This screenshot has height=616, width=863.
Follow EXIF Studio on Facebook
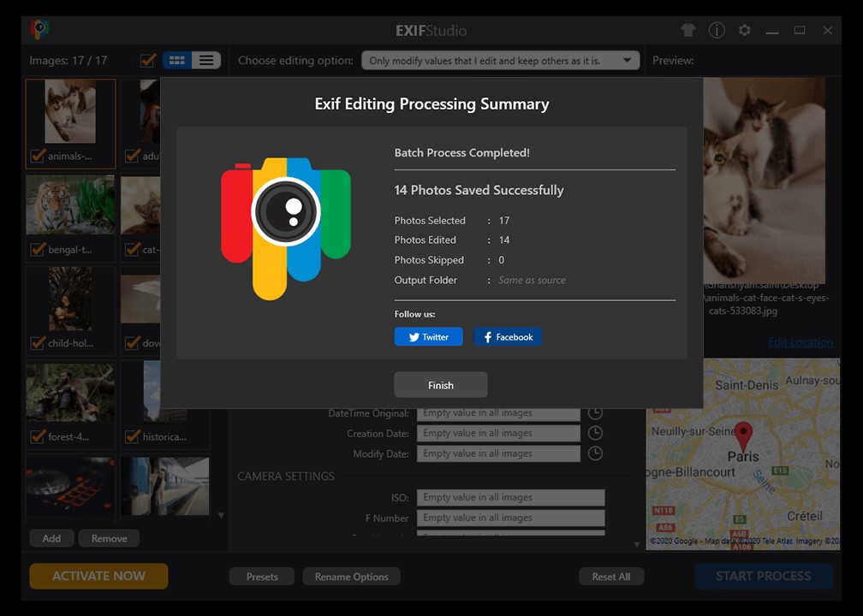coord(508,336)
